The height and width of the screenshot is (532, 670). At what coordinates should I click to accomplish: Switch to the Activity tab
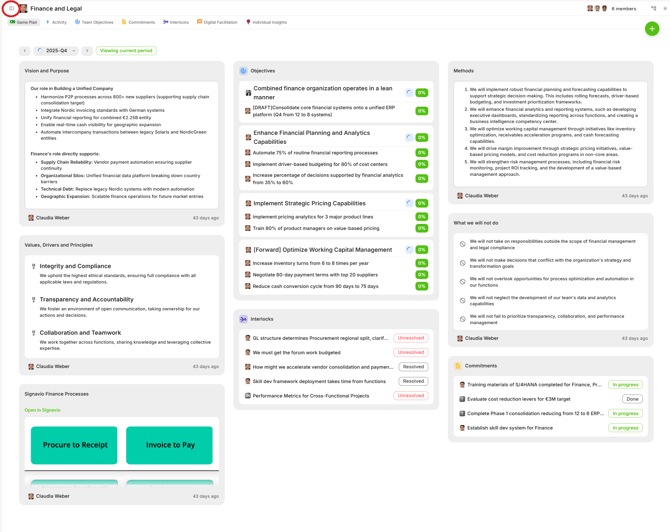pos(56,22)
